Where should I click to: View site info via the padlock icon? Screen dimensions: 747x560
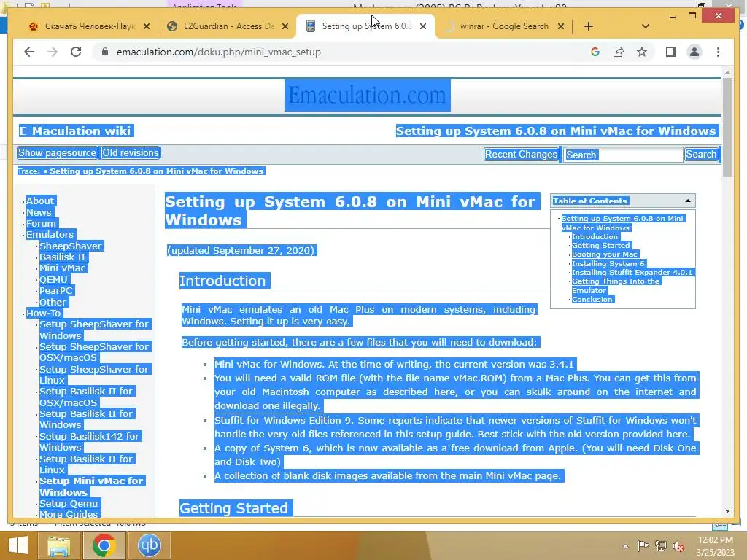pos(105,52)
